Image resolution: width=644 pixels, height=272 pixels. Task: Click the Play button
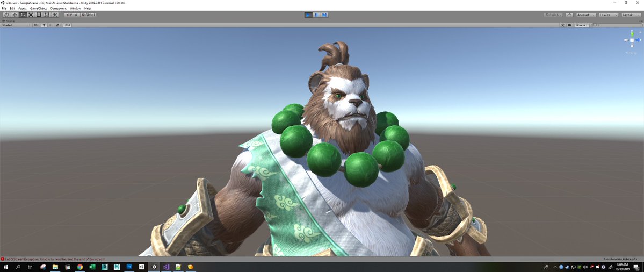308,15
